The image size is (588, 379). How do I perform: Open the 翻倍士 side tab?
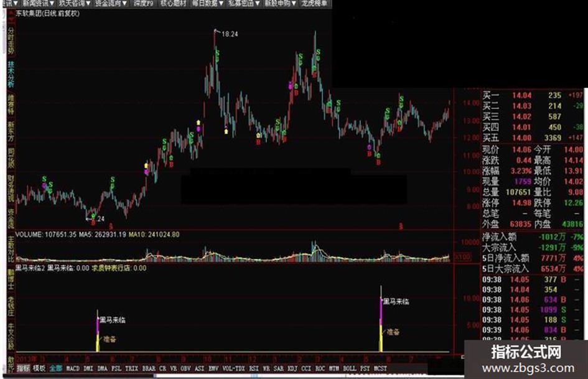tap(11, 279)
